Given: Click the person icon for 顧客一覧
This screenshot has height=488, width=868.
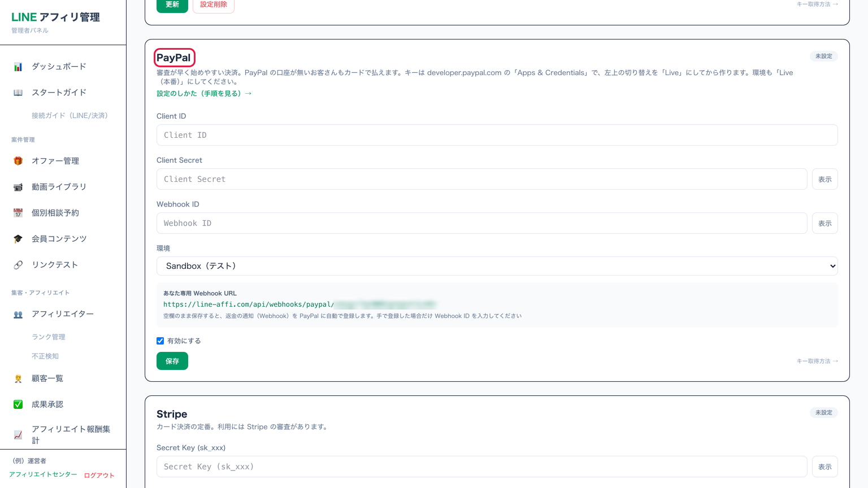Looking at the screenshot, I should click(x=18, y=378).
